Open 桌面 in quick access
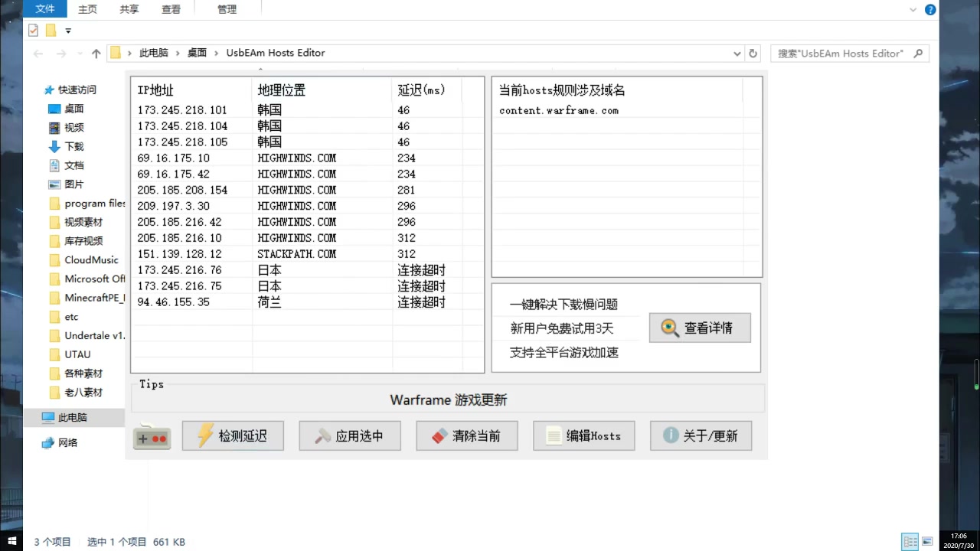Image resolution: width=980 pixels, height=551 pixels. click(x=73, y=109)
